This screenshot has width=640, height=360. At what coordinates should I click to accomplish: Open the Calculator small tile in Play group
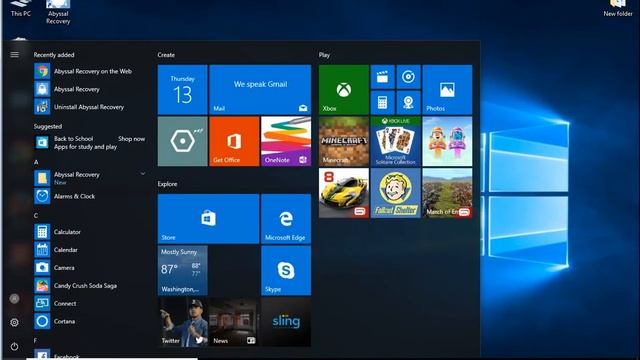(x=382, y=102)
